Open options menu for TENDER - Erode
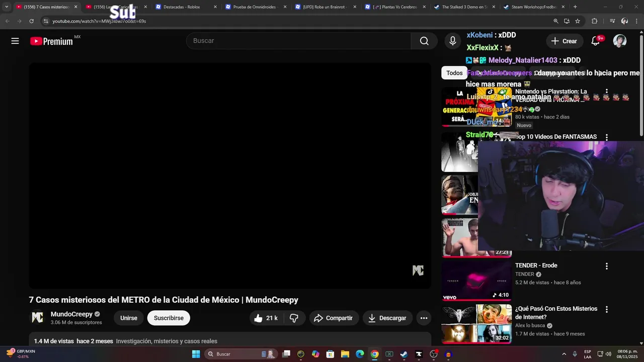Screen dimensions: 644x362 [607, 266]
